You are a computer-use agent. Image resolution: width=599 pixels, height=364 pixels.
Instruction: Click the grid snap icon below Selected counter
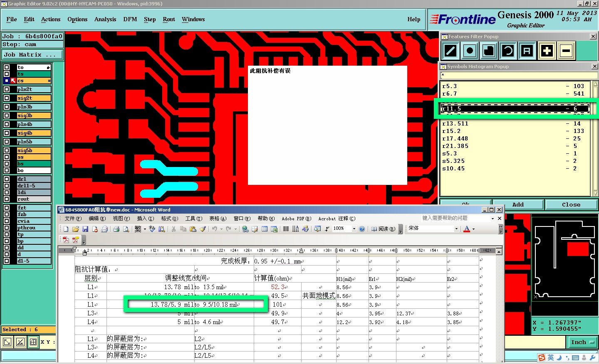33,342
